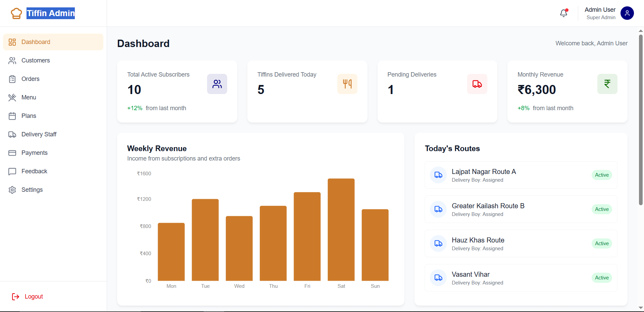Click the Lajpat Nagar Route A truck icon
This screenshot has height=312, width=644.
pos(438,175)
